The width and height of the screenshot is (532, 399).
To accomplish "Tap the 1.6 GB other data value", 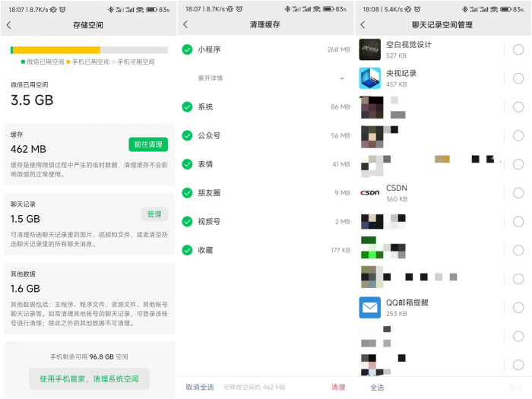I will 25,289.
